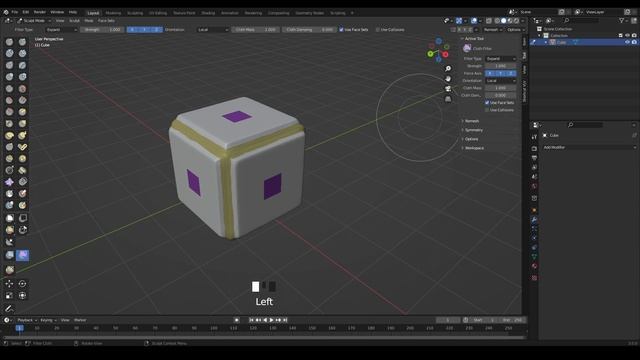The height and width of the screenshot is (360, 640).
Task: Switch to wireframe viewport shading
Action: click(497, 20)
